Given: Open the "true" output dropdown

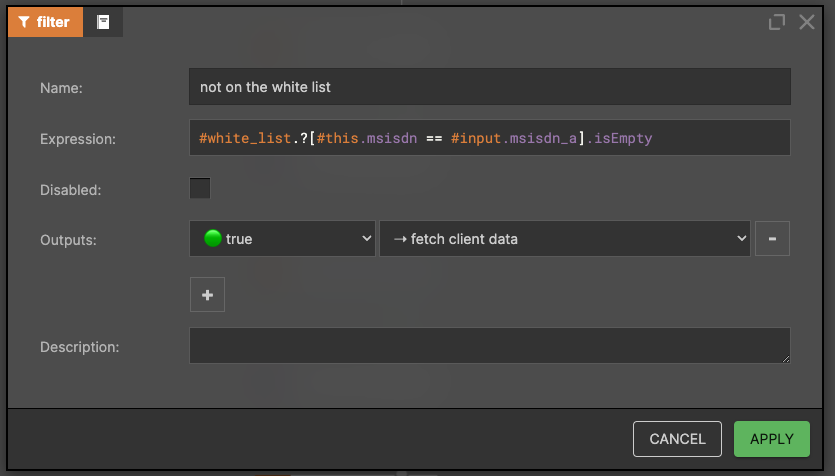Looking at the screenshot, I should [282, 239].
